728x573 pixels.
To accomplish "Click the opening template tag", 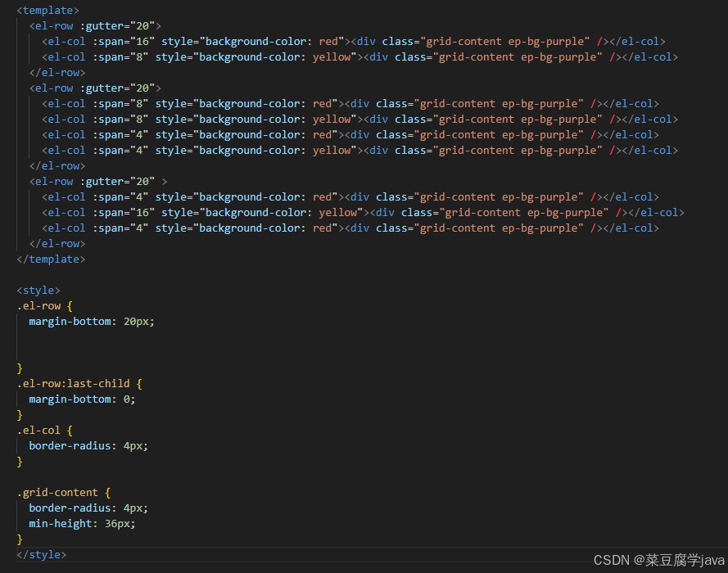I will tap(47, 10).
